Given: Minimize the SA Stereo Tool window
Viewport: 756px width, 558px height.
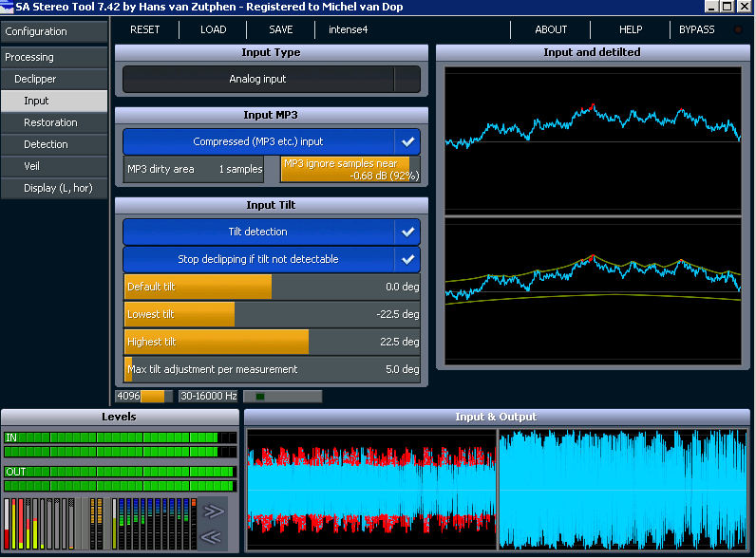Looking at the screenshot, I should [712, 7].
